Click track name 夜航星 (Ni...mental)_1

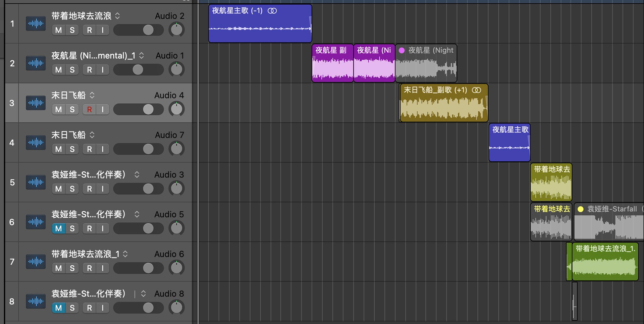tap(93, 55)
